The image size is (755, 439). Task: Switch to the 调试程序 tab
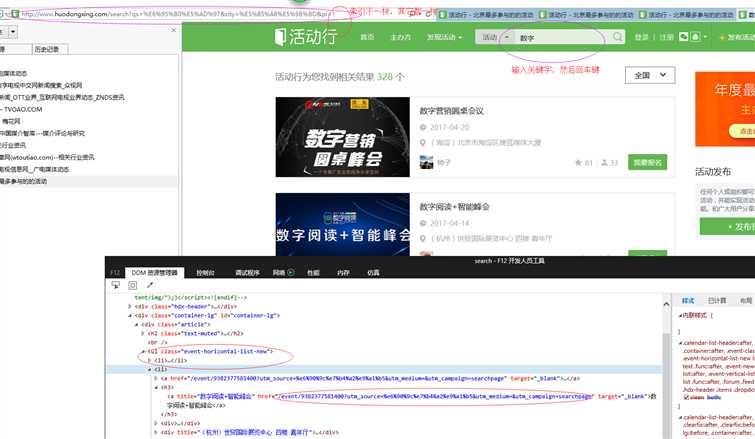click(x=247, y=272)
